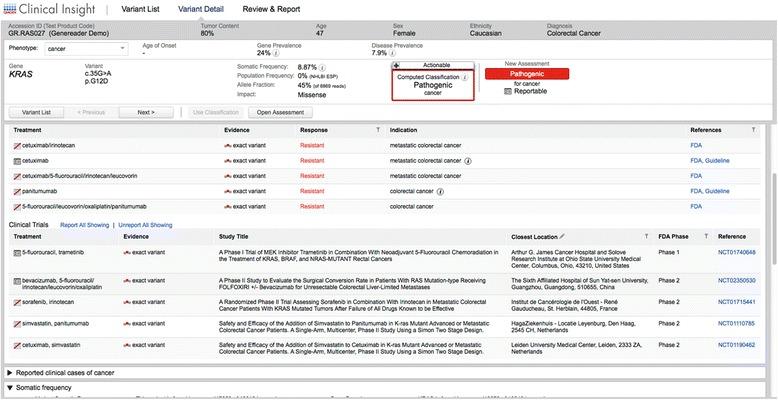Click the plus icon beside Actionable
This screenshot has height=400, width=778.
click(396, 65)
